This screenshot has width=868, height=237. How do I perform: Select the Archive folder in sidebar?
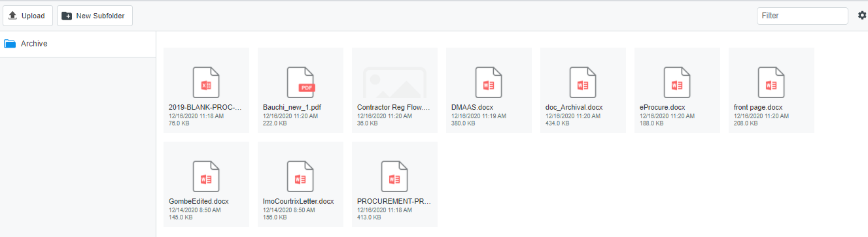coord(78,44)
